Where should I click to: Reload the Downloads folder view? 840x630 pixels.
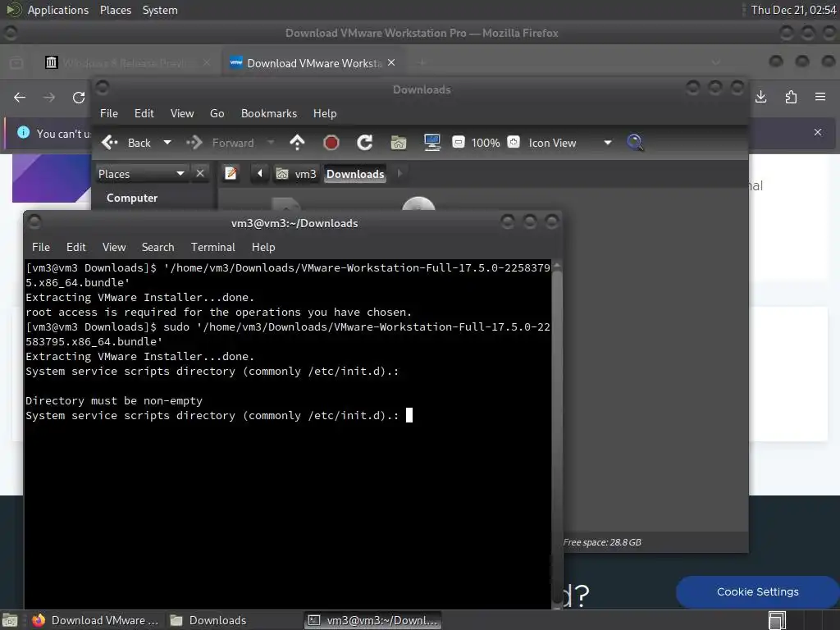365,143
